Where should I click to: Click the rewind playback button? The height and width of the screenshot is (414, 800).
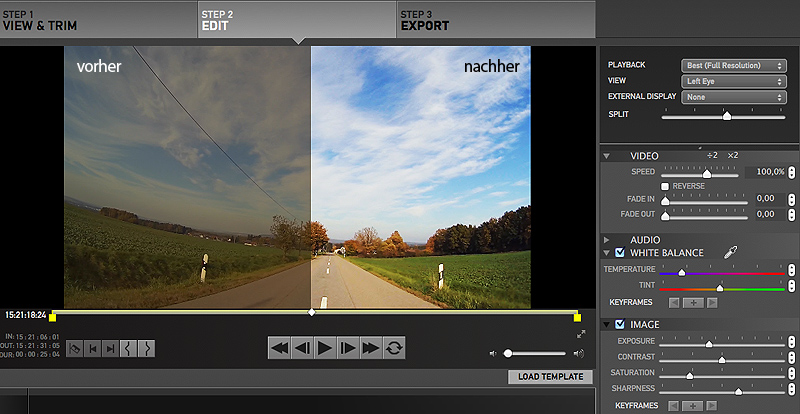tap(279, 348)
